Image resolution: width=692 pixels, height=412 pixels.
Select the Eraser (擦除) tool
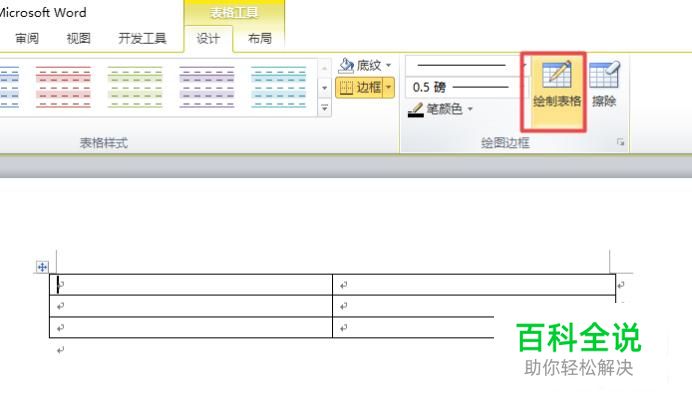coord(604,85)
